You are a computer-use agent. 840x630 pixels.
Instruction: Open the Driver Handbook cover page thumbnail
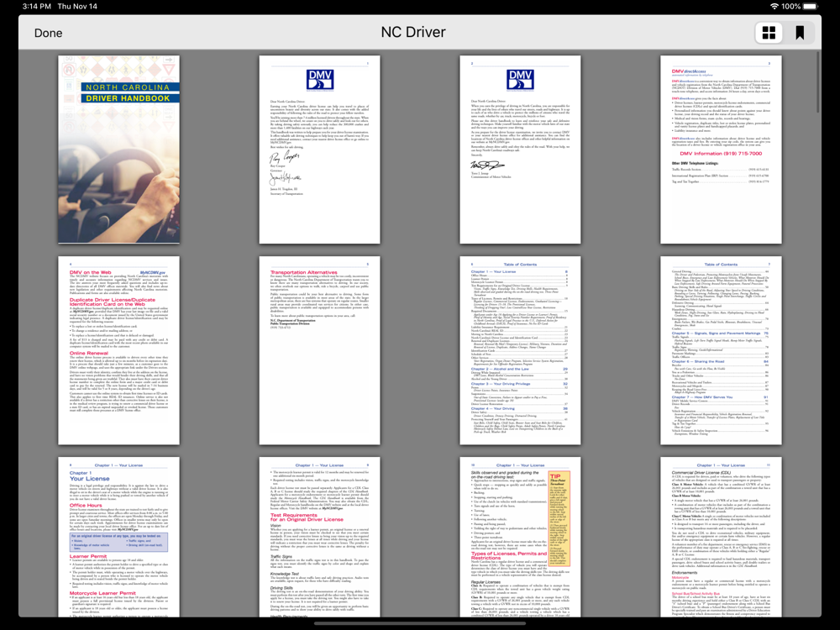[119, 150]
